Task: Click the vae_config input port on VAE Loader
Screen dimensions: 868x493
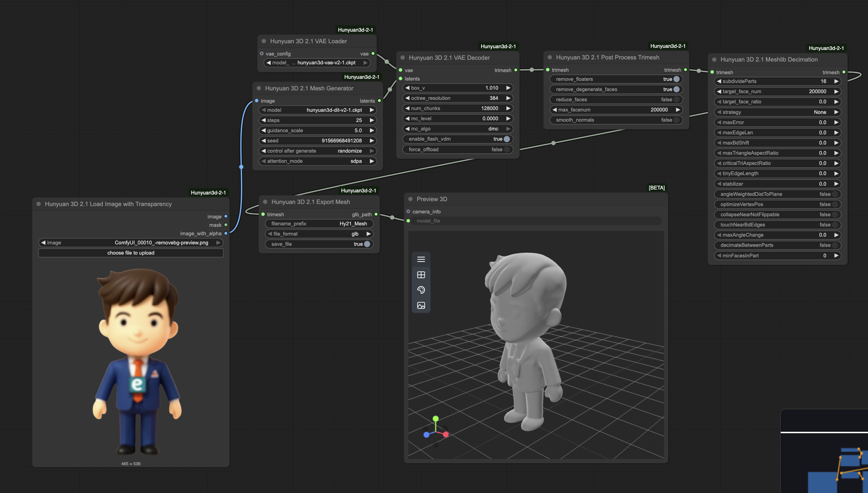Action: (262, 54)
